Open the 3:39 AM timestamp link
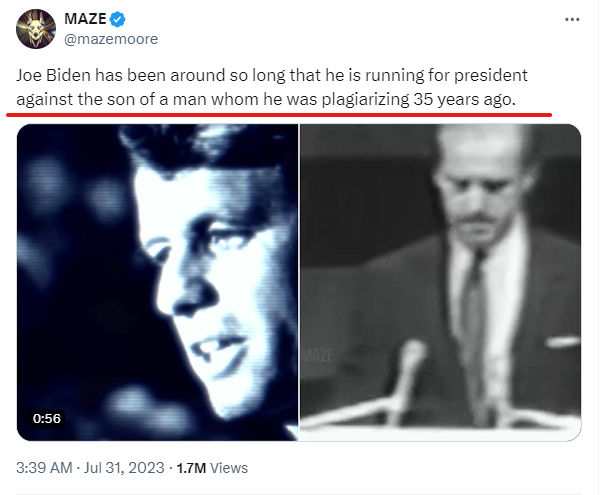The height and width of the screenshot is (495, 603). click(44, 467)
